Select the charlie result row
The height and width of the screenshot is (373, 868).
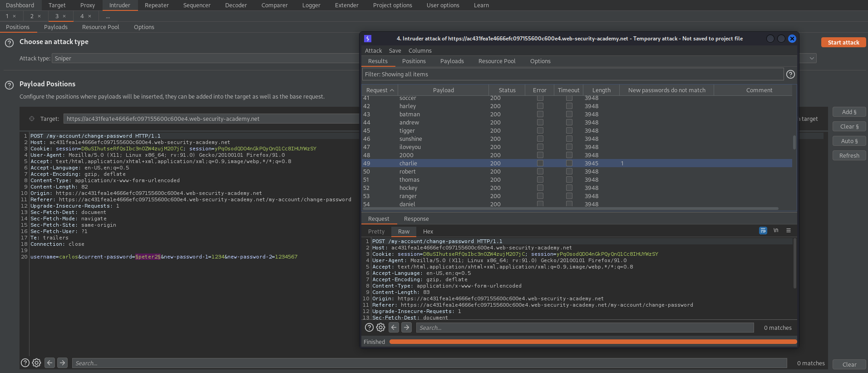pyautogui.click(x=577, y=163)
